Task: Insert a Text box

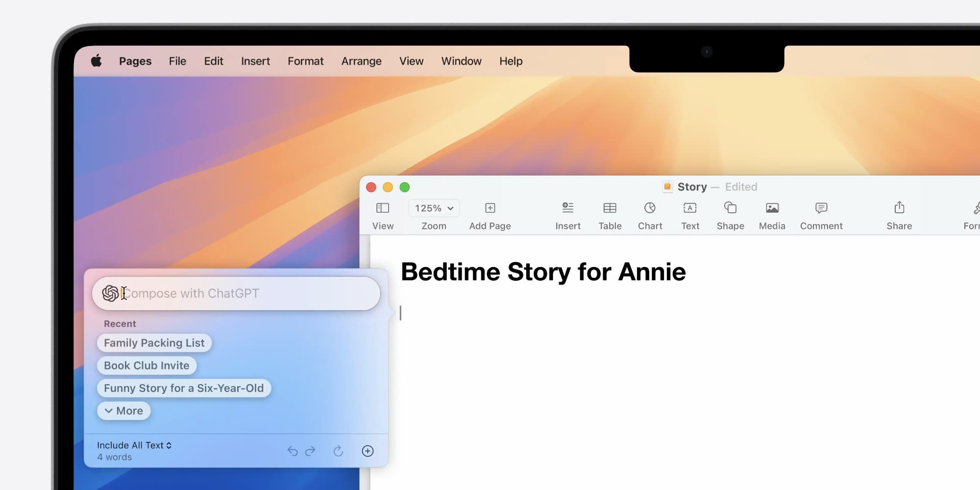Action: [x=690, y=215]
